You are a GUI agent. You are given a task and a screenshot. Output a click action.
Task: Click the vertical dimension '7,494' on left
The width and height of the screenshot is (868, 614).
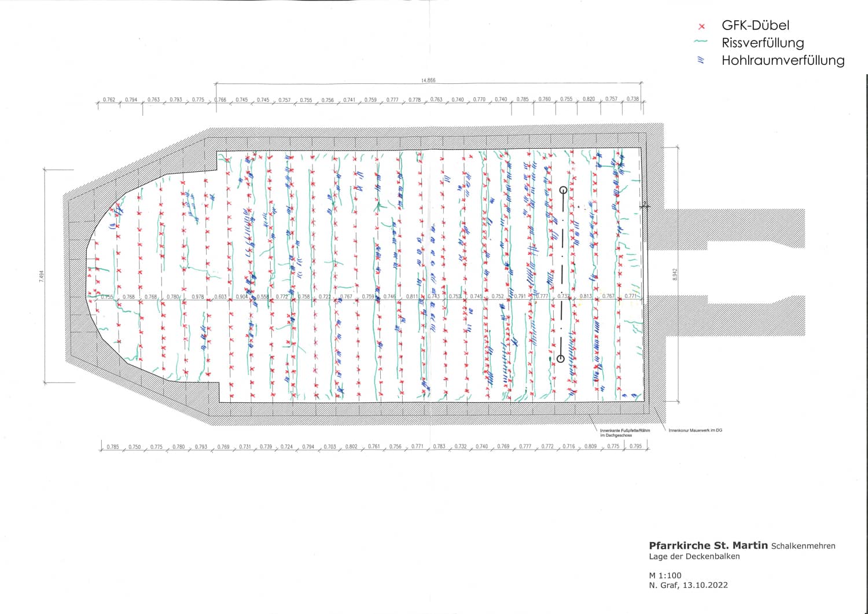tap(41, 276)
